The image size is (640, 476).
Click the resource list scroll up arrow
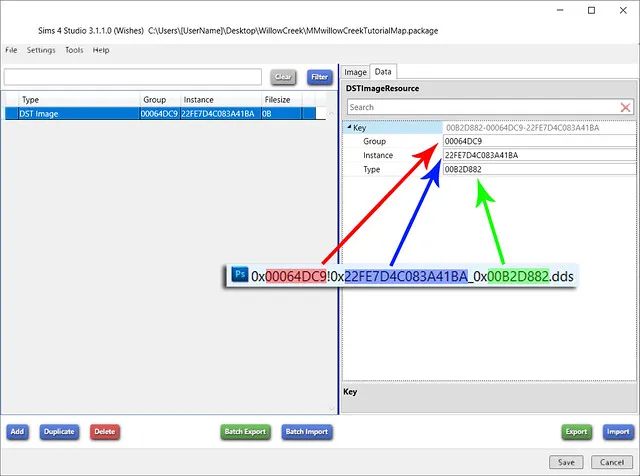(331, 113)
